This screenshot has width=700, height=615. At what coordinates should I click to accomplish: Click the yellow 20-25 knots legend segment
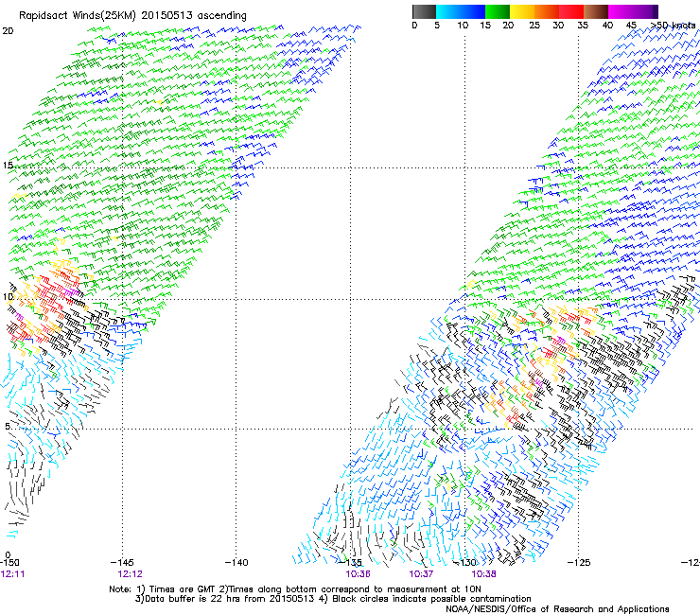point(522,11)
